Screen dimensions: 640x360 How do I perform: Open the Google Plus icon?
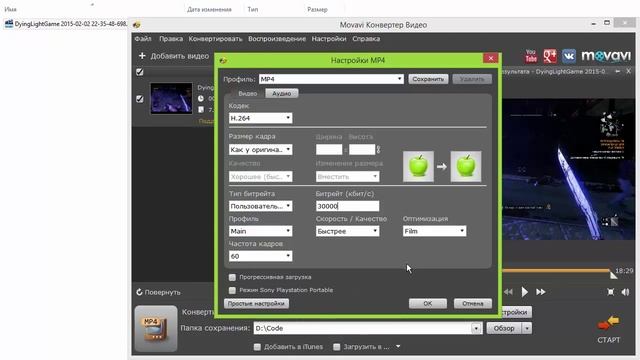(550, 56)
